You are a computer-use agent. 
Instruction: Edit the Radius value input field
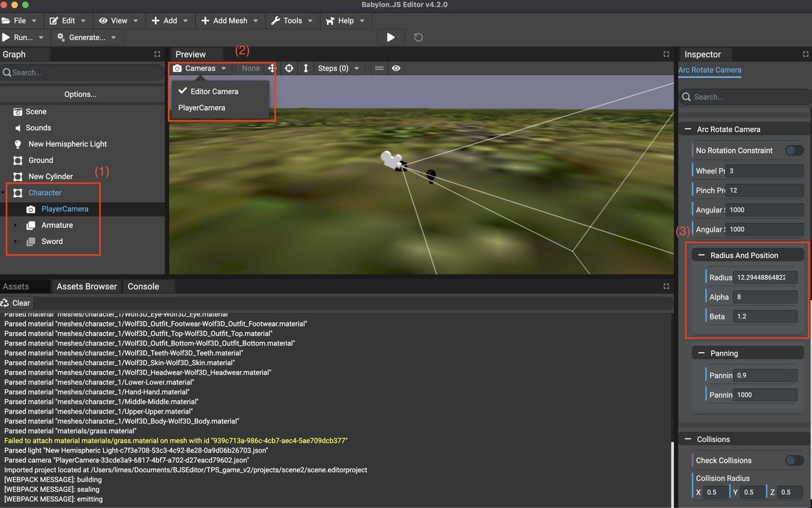pos(765,277)
